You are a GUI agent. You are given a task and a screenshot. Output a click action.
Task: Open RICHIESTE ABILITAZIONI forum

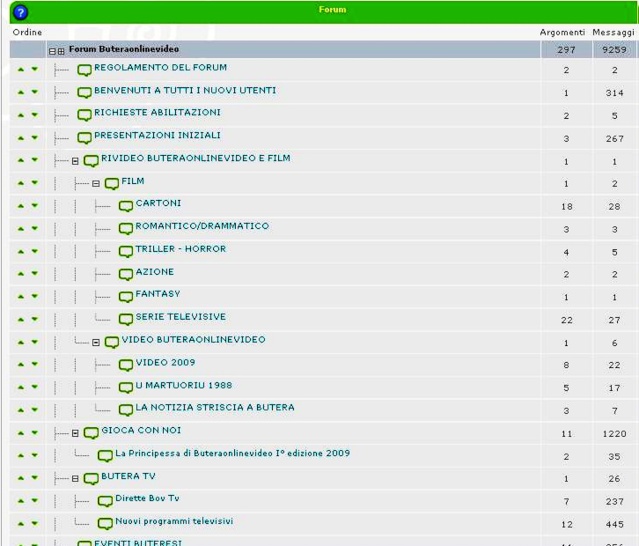tap(157, 112)
